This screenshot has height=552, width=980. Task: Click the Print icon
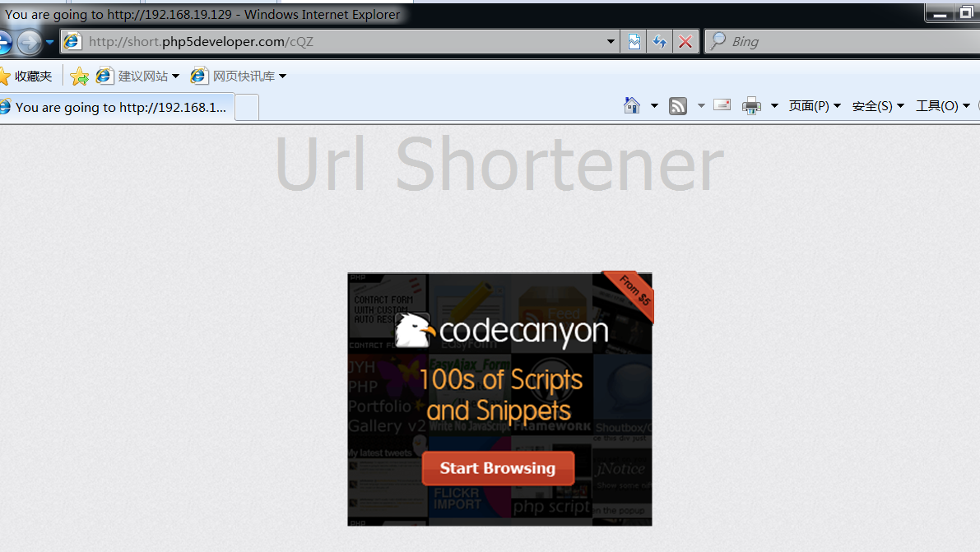click(751, 106)
